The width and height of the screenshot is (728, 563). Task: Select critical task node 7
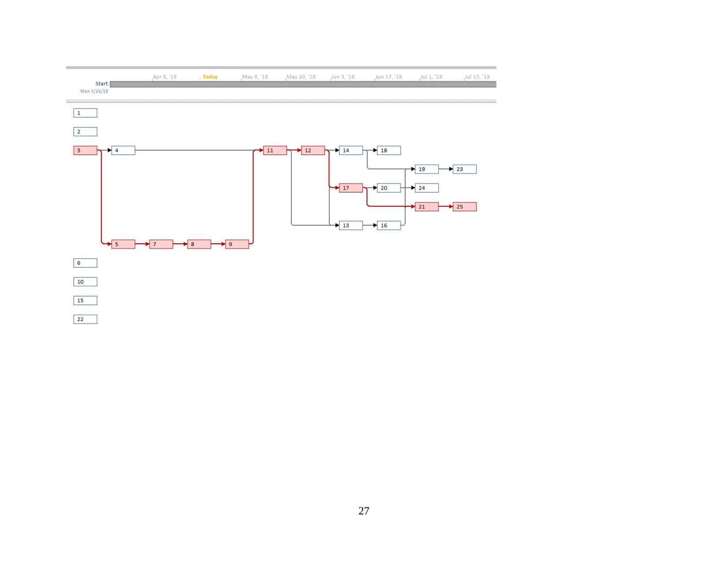point(161,244)
